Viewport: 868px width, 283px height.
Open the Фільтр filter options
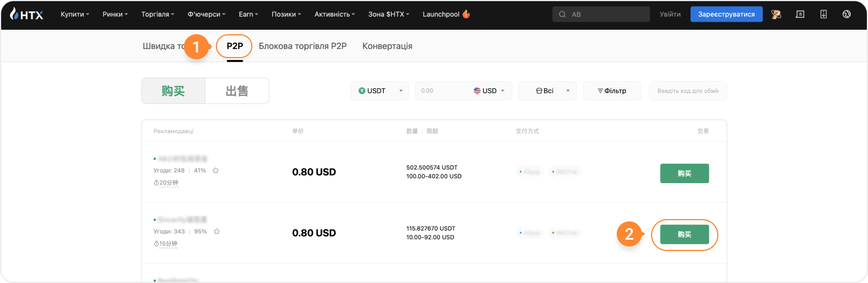[x=612, y=91]
